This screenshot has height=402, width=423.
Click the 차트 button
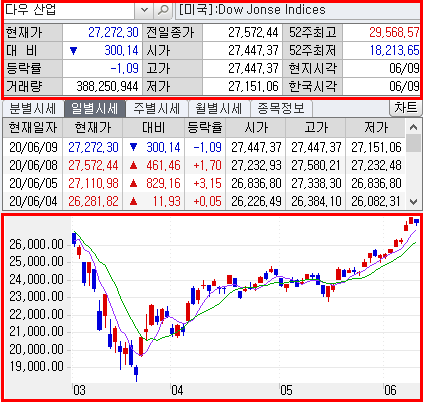coord(405,108)
